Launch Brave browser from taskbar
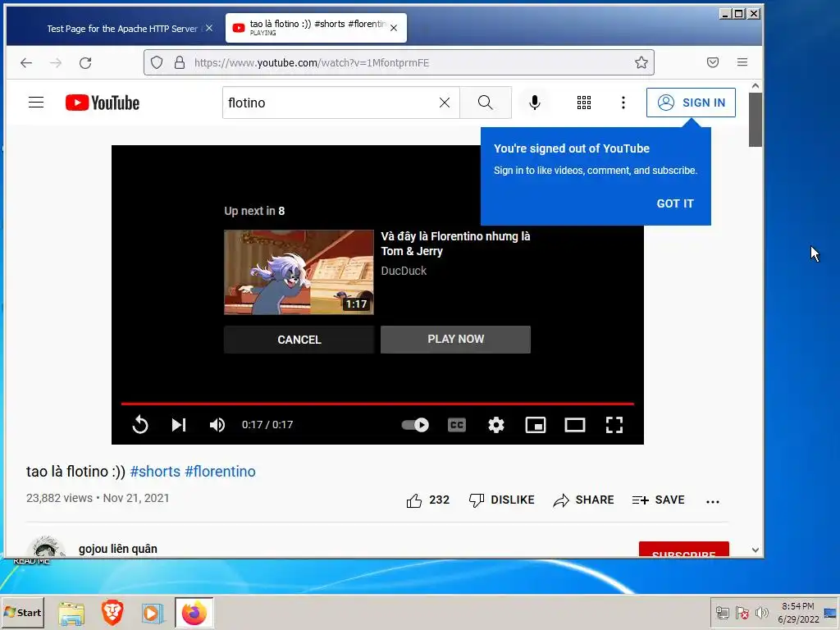 tap(112, 613)
